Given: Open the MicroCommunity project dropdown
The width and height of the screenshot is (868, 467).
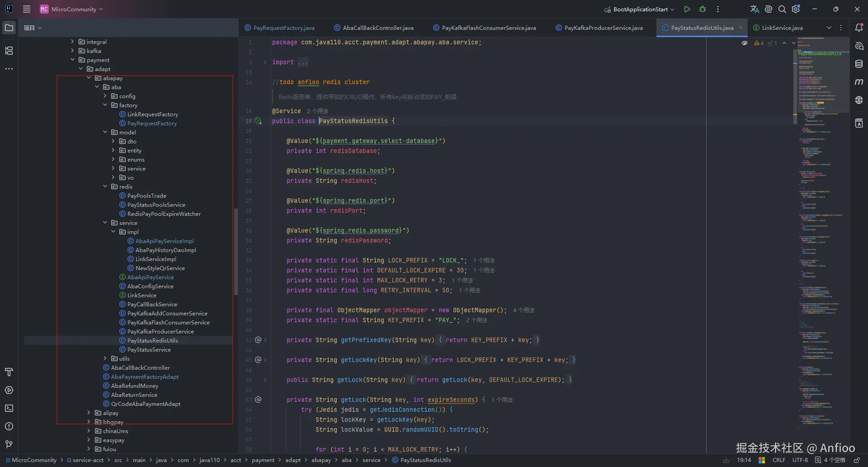Looking at the screenshot, I should click(71, 9).
